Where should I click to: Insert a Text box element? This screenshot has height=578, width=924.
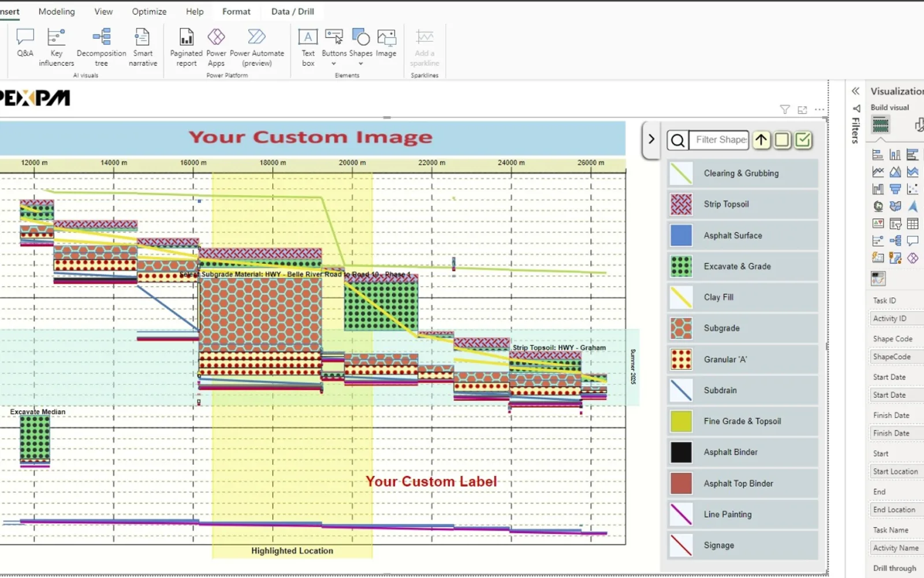click(x=308, y=47)
